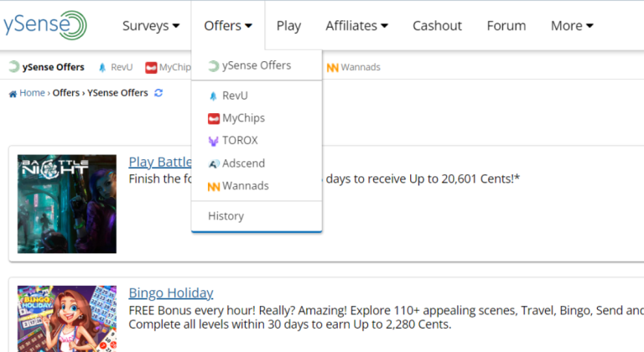Click the ySense Offers icon in the dropdown
The height and width of the screenshot is (352, 644).
click(213, 66)
